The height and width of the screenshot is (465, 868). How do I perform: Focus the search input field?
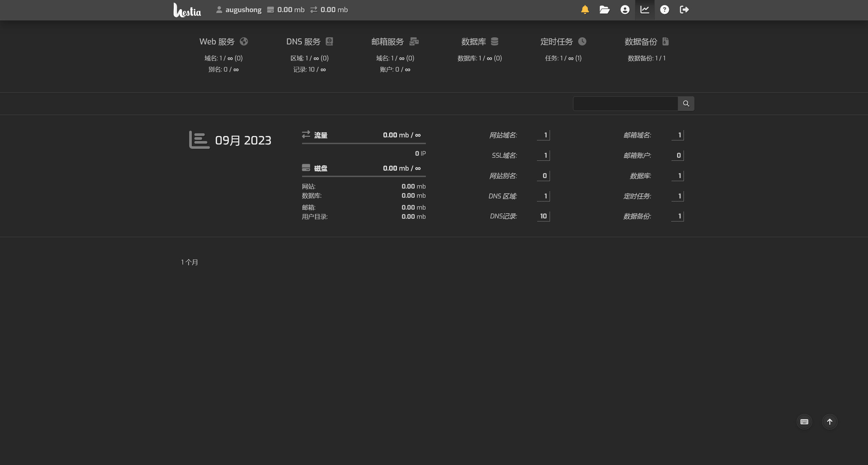[x=625, y=103]
